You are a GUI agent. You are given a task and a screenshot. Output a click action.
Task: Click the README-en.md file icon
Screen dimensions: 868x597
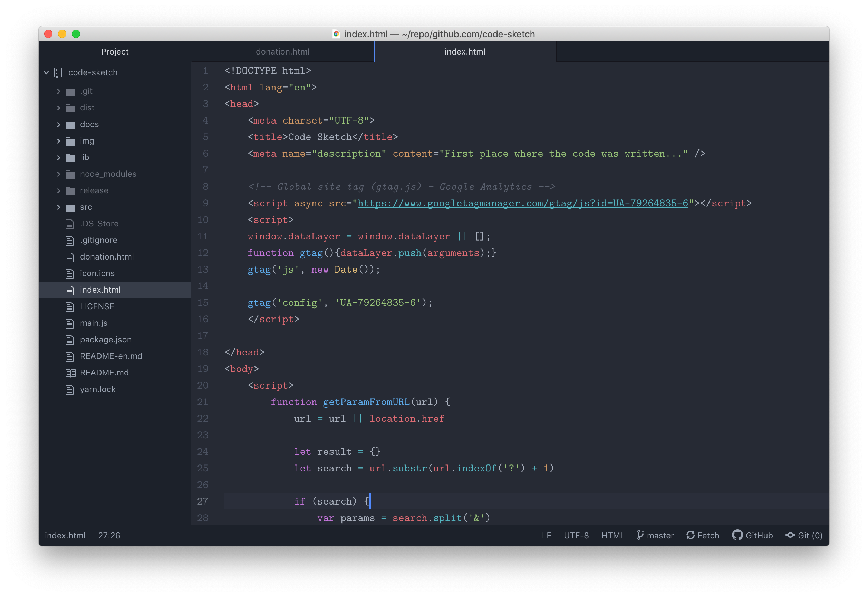pos(70,356)
